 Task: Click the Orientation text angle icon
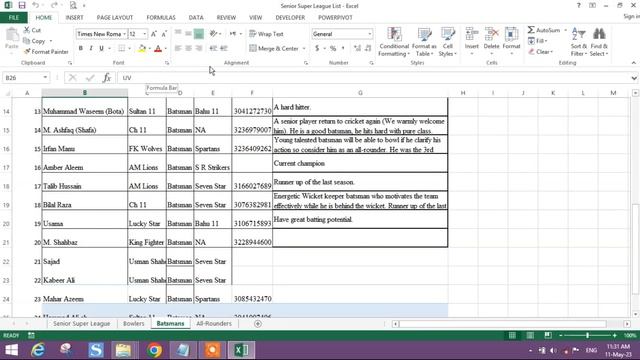click(x=213, y=34)
